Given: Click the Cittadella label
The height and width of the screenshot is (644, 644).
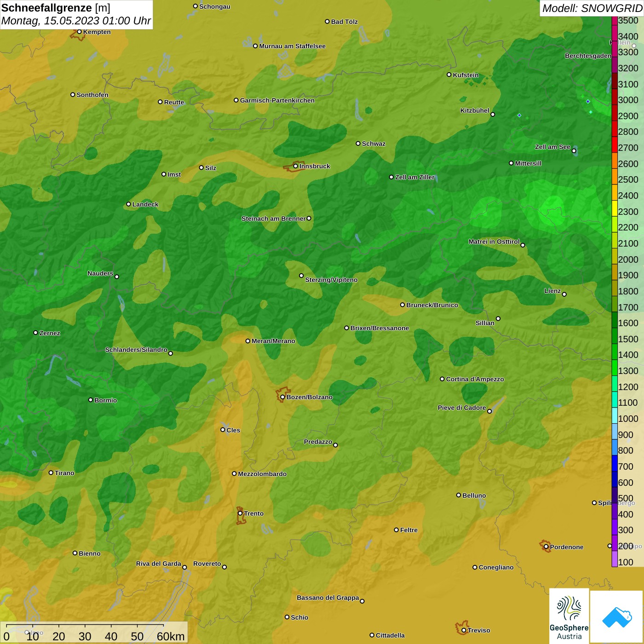Looking at the screenshot, I should click(390, 635).
